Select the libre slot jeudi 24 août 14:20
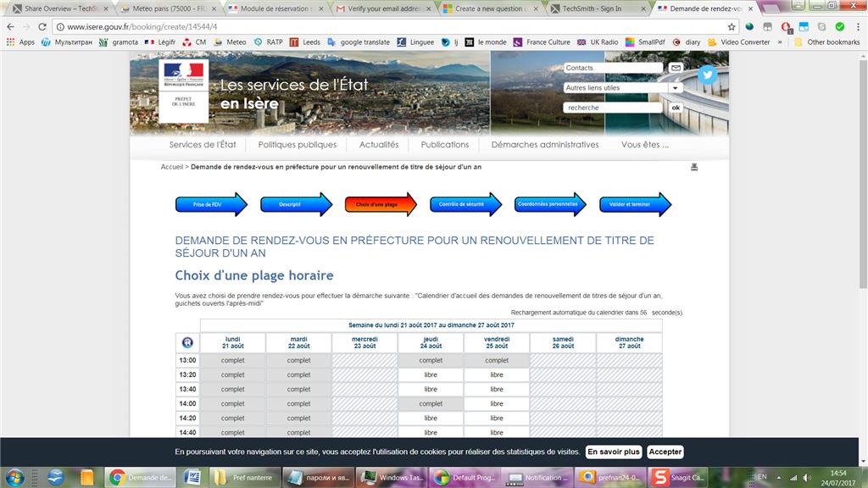The height and width of the screenshot is (488, 868). (x=431, y=418)
